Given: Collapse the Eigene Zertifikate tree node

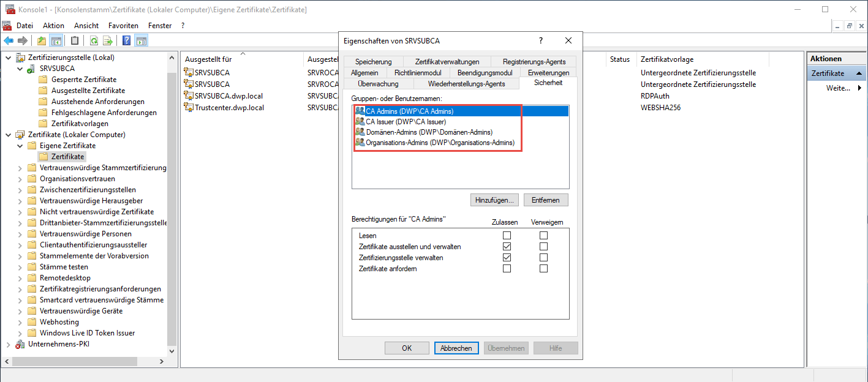Looking at the screenshot, I should (x=20, y=146).
